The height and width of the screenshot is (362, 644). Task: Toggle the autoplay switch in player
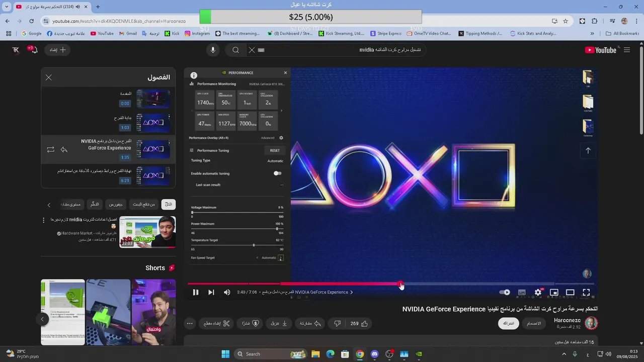[x=505, y=292]
